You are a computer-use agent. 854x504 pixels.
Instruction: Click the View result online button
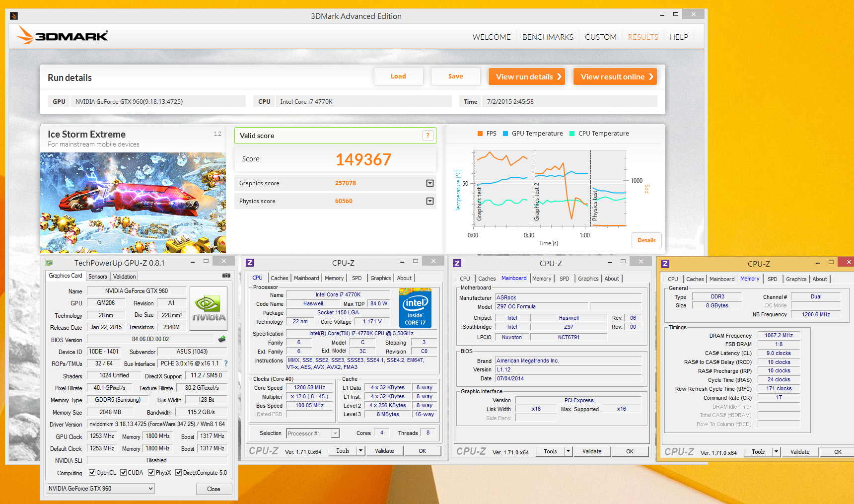tap(615, 76)
